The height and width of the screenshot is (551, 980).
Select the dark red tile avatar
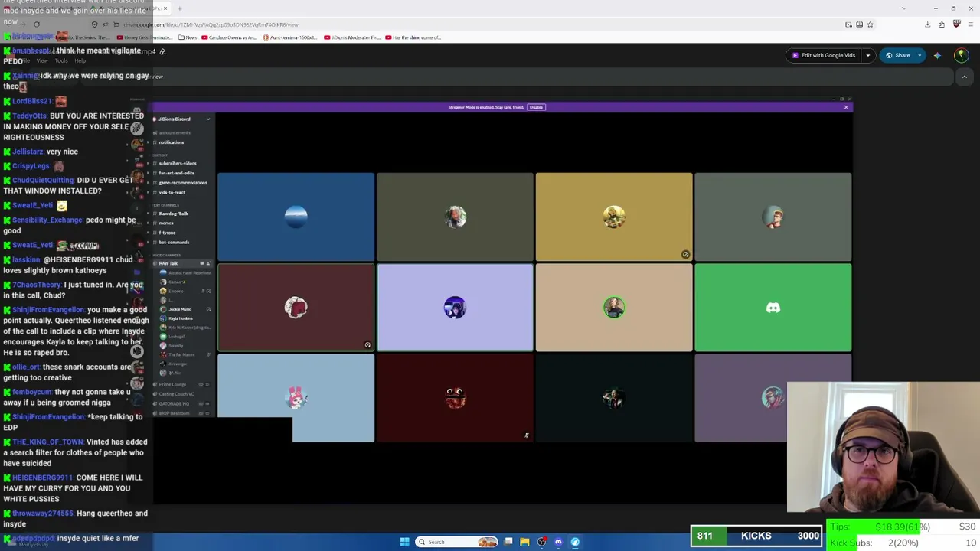pos(455,398)
